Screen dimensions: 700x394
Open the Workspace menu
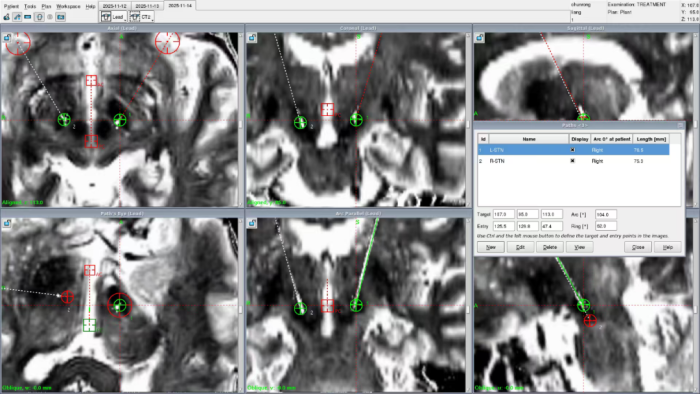(68, 6)
